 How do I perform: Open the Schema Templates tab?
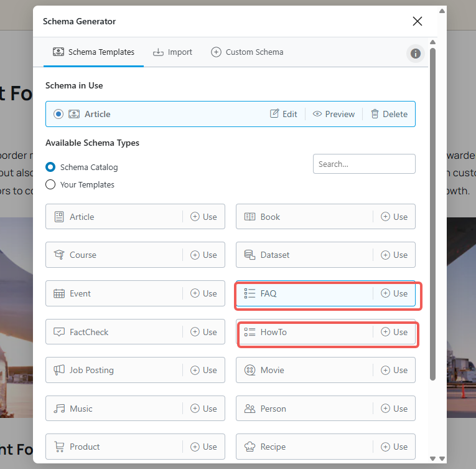click(93, 52)
